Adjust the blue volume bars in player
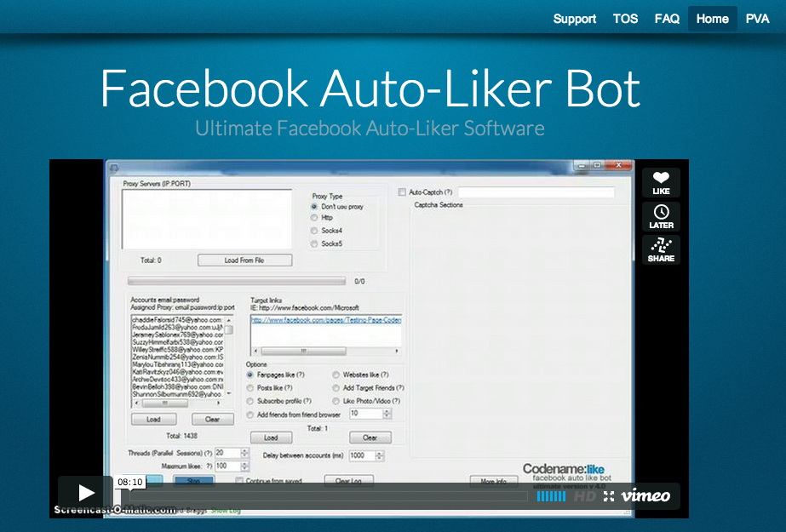This screenshot has width=786, height=532. pos(551,496)
